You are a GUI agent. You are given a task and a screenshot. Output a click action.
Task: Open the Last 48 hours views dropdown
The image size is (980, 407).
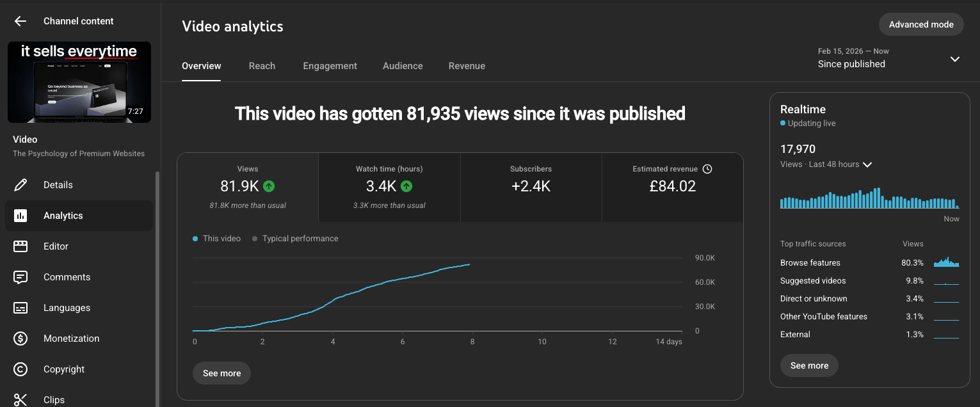867,164
